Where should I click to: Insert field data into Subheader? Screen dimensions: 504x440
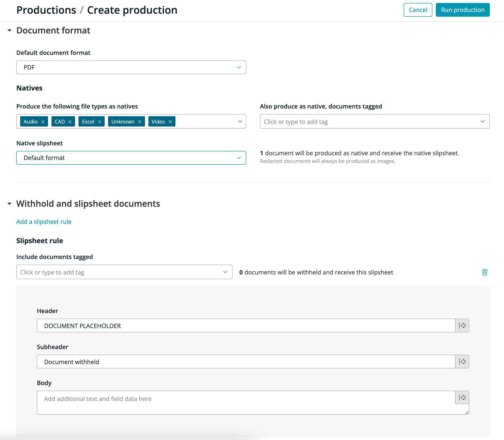tap(462, 362)
